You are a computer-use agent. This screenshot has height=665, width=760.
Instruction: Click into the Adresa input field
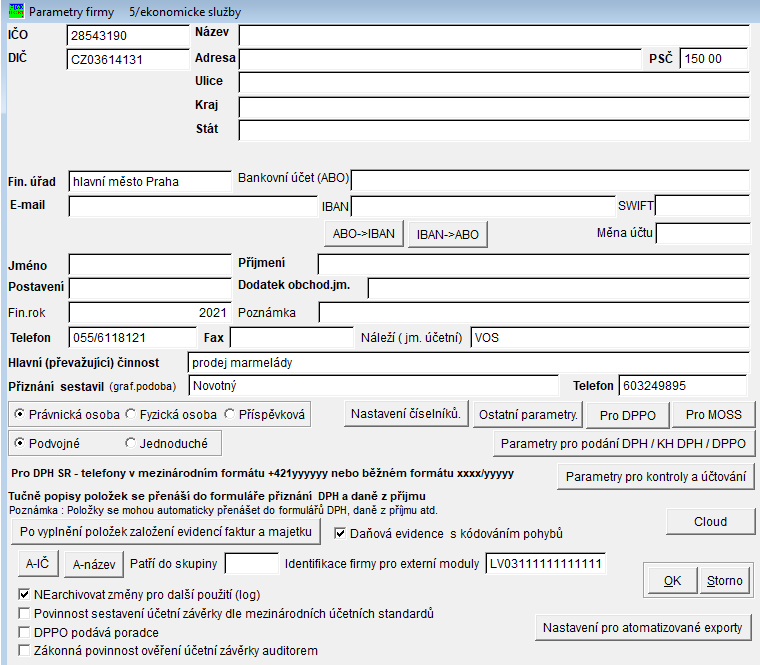(x=440, y=59)
